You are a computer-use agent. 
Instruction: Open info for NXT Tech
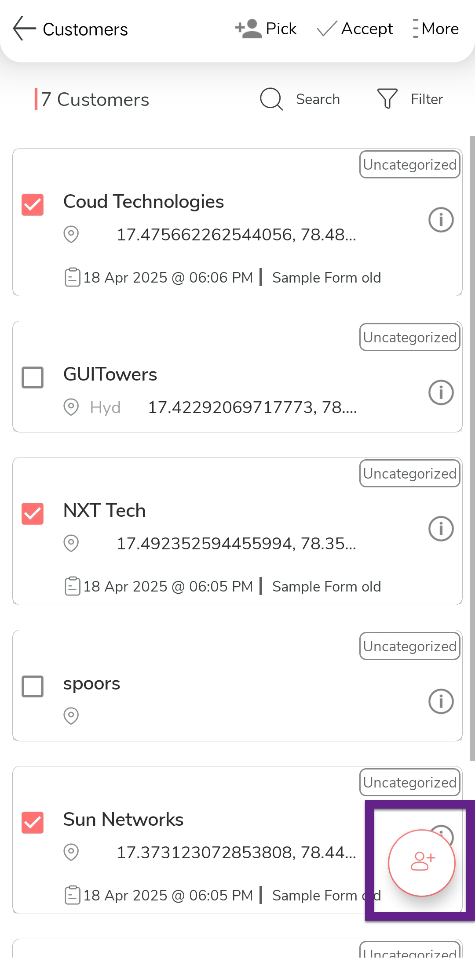[441, 529]
